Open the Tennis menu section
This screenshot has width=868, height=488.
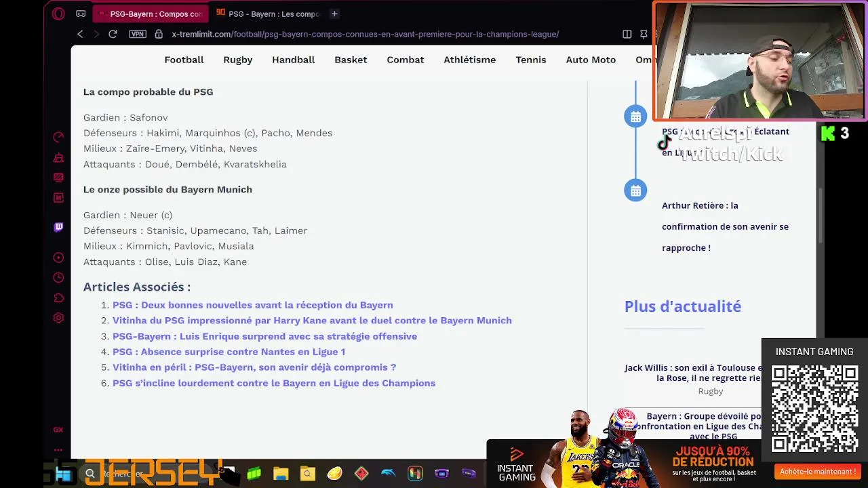coord(531,60)
